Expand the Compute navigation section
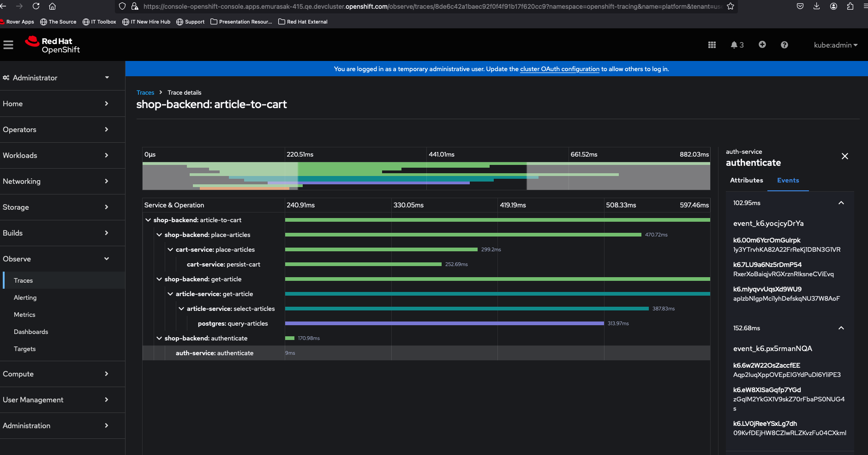The height and width of the screenshot is (455, 868). tap(62, 374)
